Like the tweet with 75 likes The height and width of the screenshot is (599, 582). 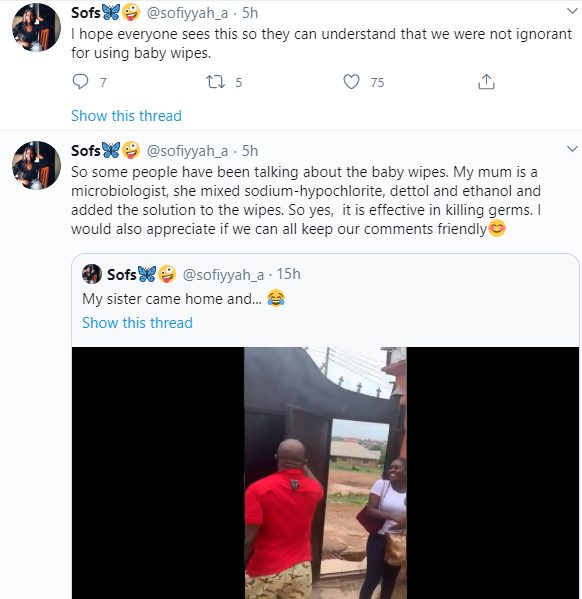click(x=351, y=82)
